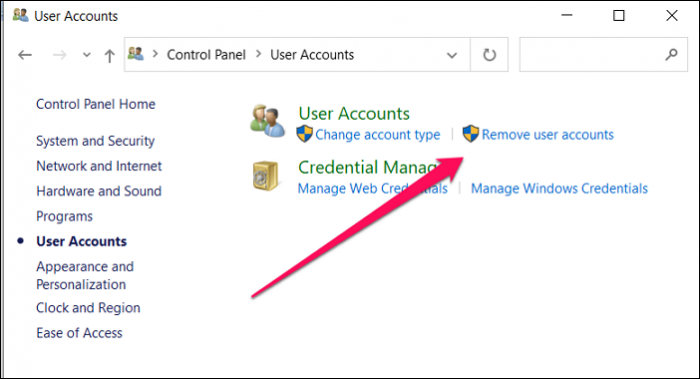
Task: Open Hardware and Sound category
Action: tap(99, 191)
